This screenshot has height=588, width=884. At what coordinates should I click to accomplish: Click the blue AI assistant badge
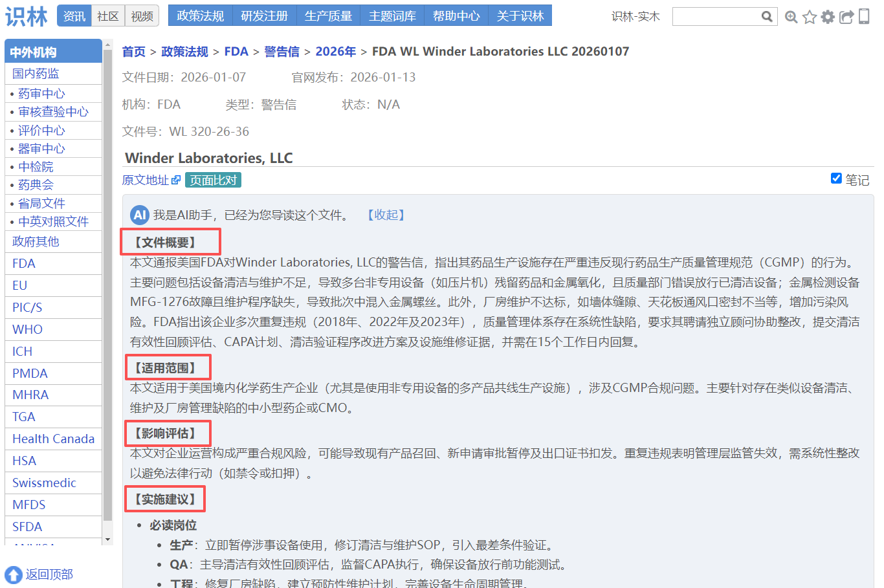[x=140, y=215]
